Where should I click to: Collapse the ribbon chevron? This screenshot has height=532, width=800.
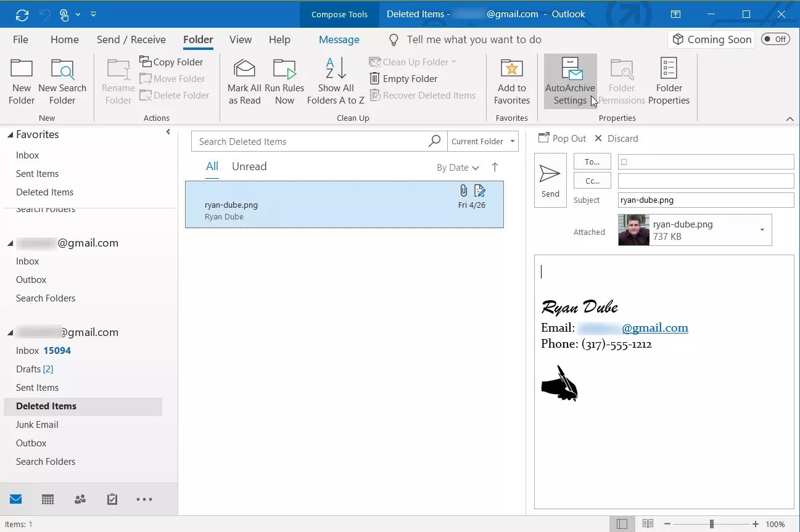790,118
